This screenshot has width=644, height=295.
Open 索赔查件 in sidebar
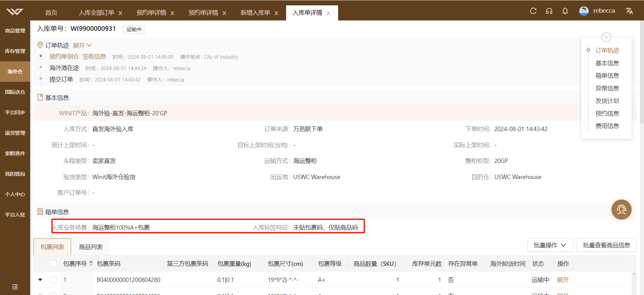[15, 153]
